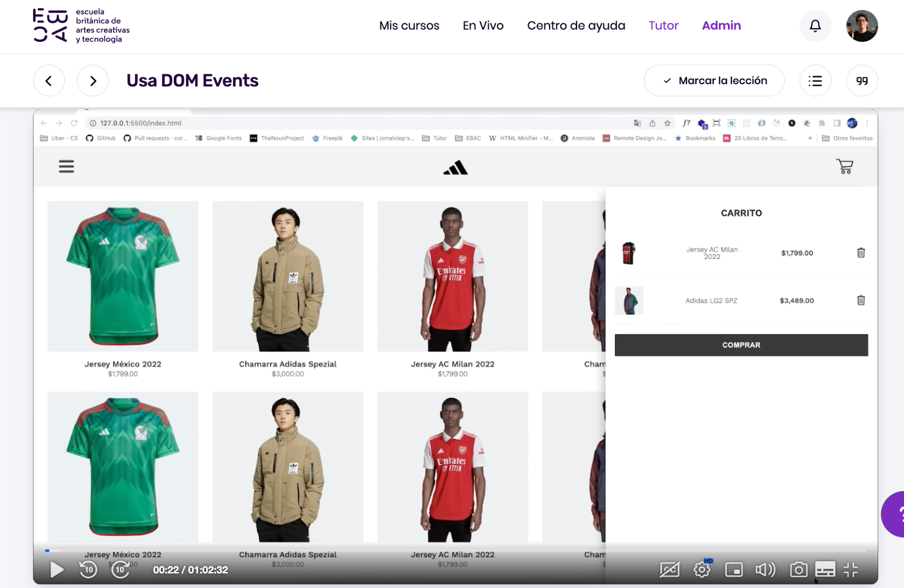Go to Tutor section
This screenshot has width=904, height=588.
click(x=663, y=25)
